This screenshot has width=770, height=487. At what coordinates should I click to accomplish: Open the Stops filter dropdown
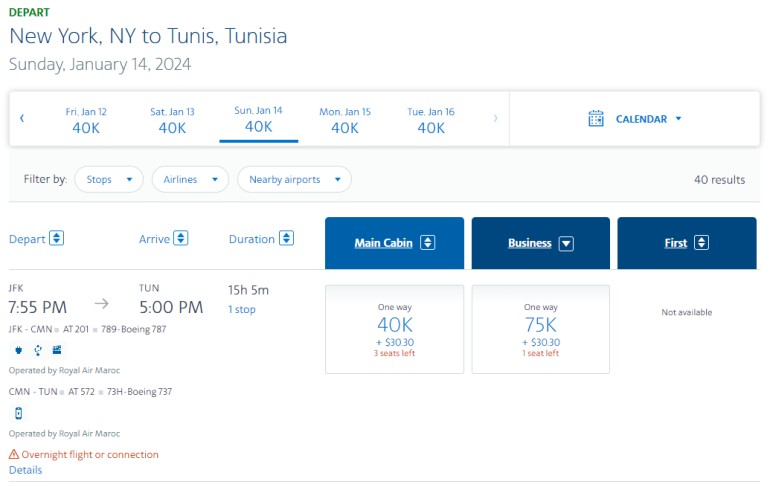pos(109,180)
